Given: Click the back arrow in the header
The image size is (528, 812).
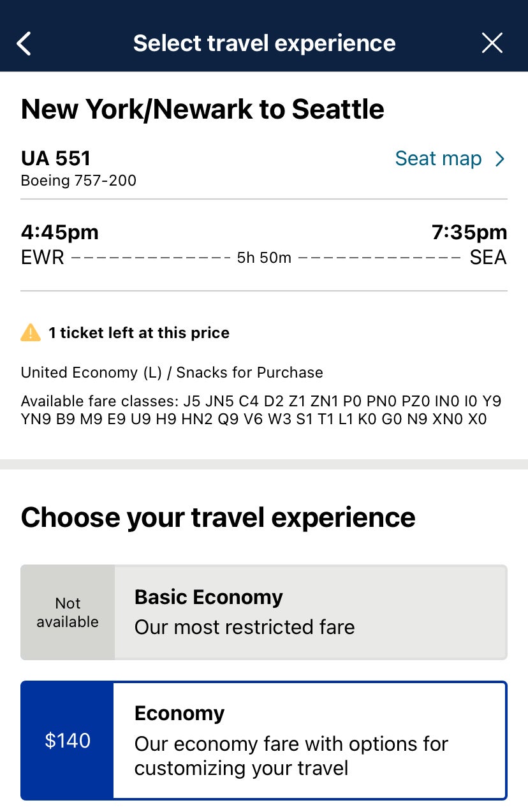Looking at the screenshot, I should tap(24, 43).
